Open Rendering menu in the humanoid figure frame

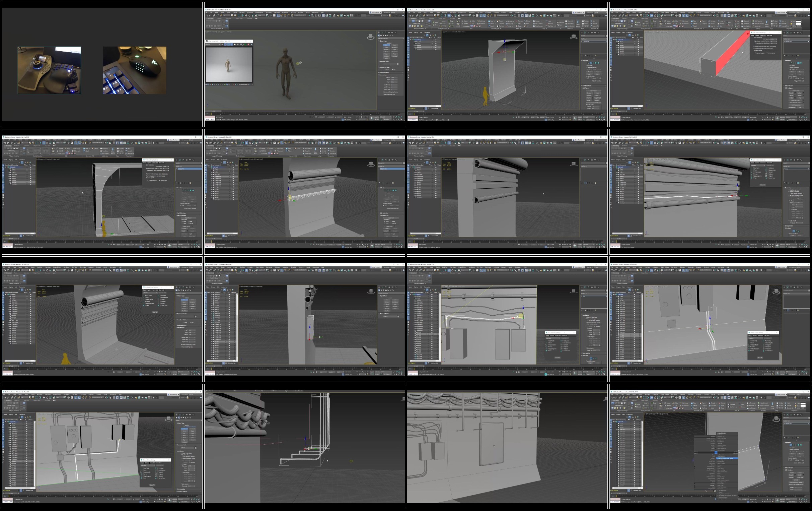269,12
